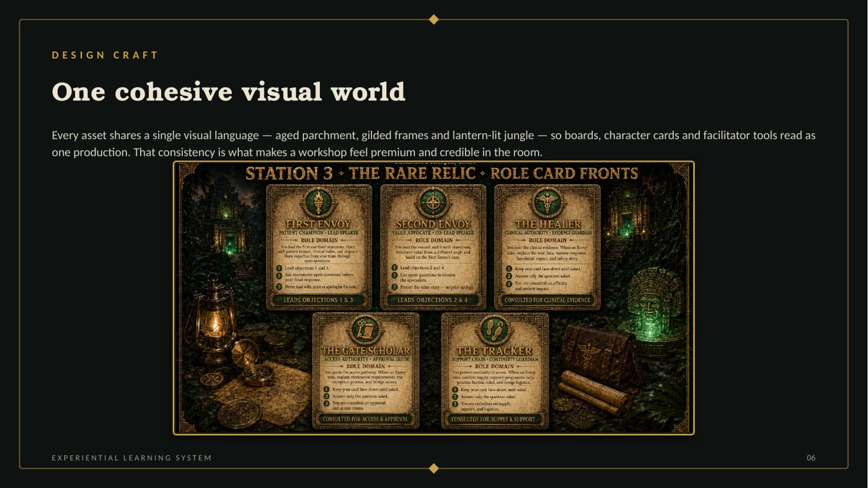This screenshot has width=868, height=488.
Task: Click the body paragraph starting Every asset shares
Action: click(x=433, y=143)
